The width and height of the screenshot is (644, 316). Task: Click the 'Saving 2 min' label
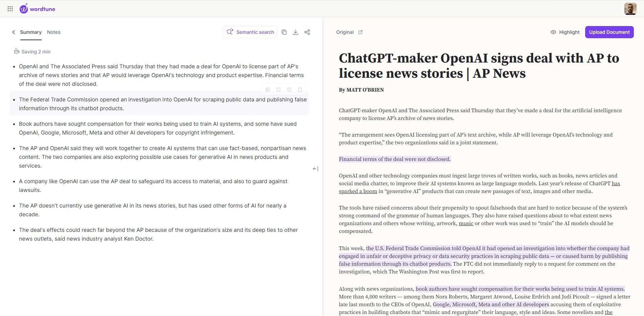point(36,52)
